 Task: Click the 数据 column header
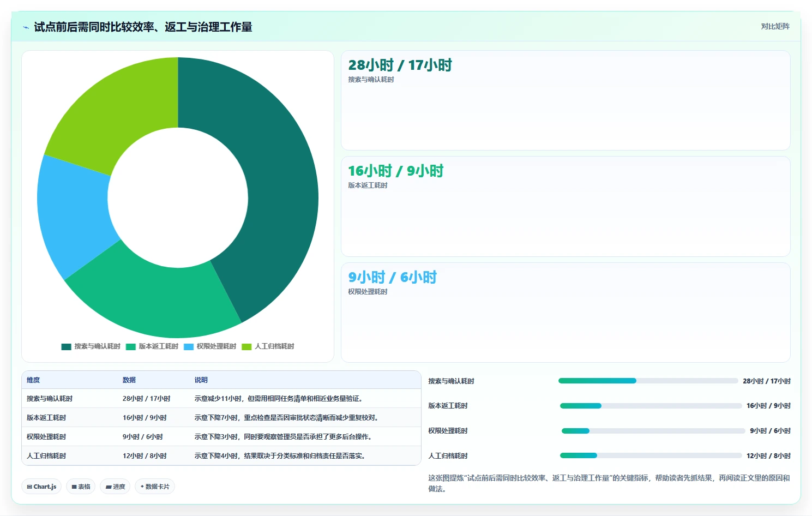point(129,380)
